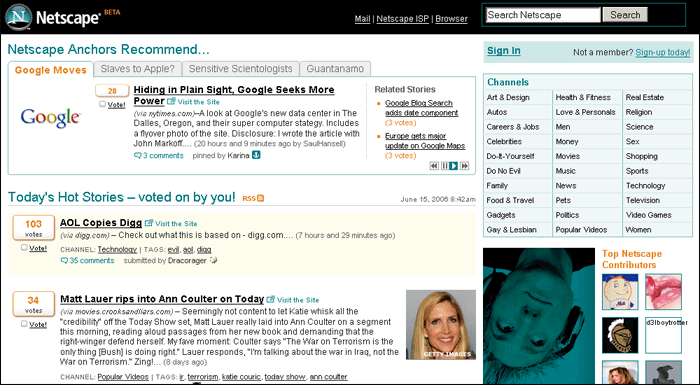Open the 3 comments link
The width and height of the screenshot is (700, 385).
point(163,155)
